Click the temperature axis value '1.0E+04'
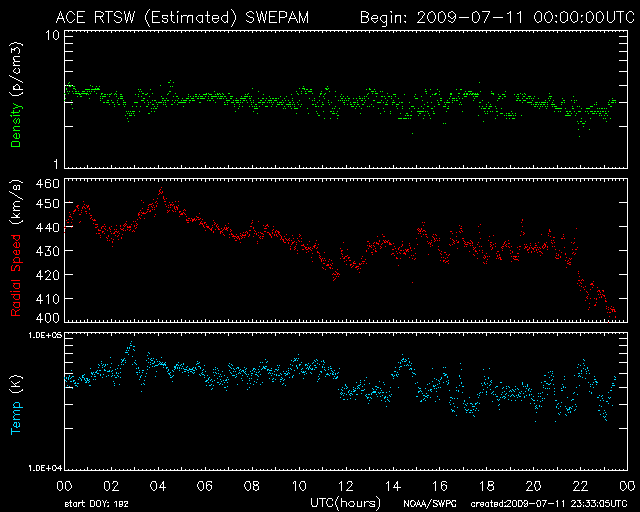640x512 pixels. [x=45, y=468]
